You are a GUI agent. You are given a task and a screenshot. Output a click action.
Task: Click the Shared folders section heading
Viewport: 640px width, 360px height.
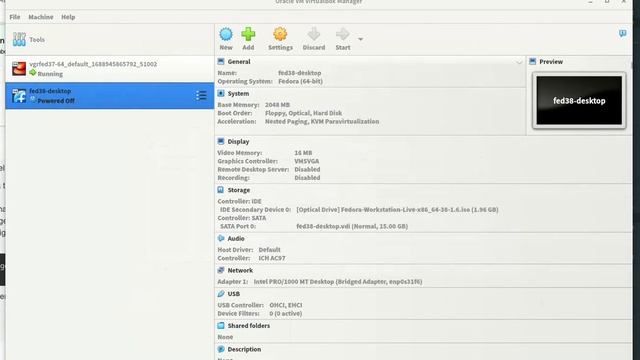249,326
